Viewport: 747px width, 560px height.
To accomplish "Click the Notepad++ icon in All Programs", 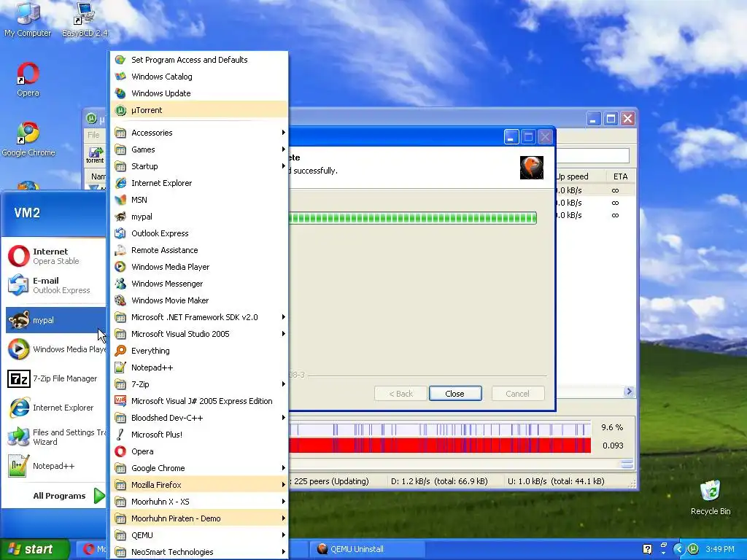I will pos(120,367).
